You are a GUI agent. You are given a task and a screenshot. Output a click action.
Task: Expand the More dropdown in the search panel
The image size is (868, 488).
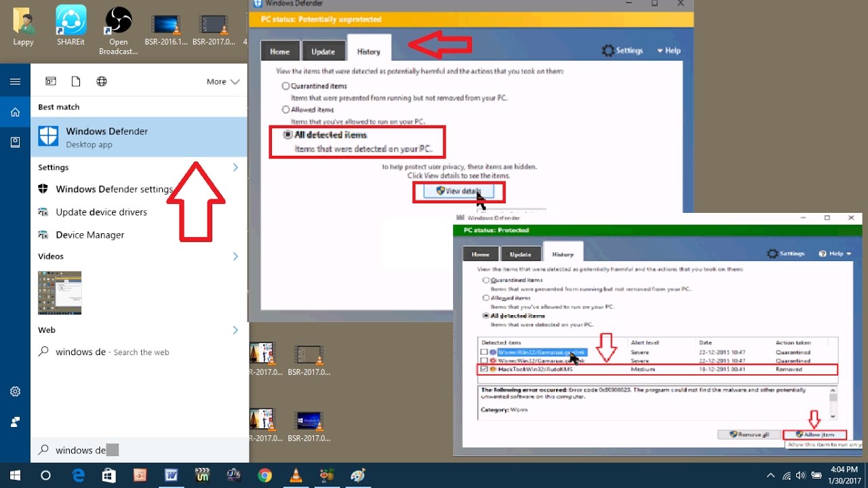tap(223, 81)
